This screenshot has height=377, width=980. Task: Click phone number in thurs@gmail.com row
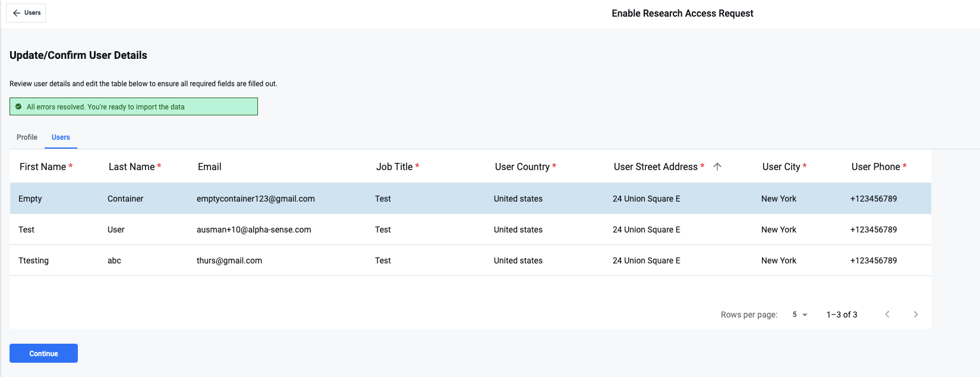(874, 260)
